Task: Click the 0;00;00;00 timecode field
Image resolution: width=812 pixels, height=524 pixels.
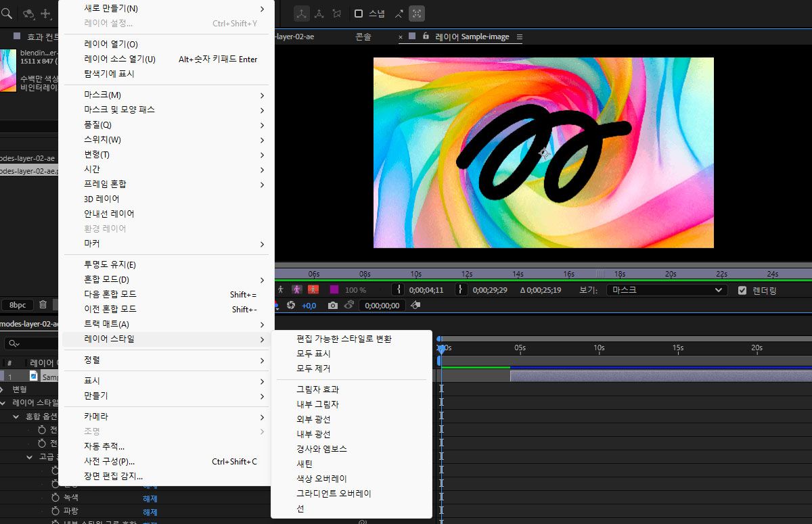Action: point(382,306)
